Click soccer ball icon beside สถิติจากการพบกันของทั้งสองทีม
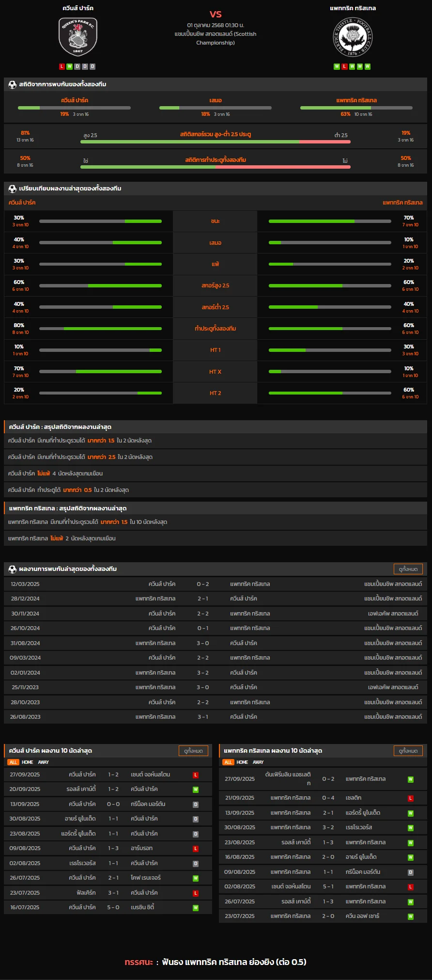Screen dimensions: 432x980 coord(13,84)
